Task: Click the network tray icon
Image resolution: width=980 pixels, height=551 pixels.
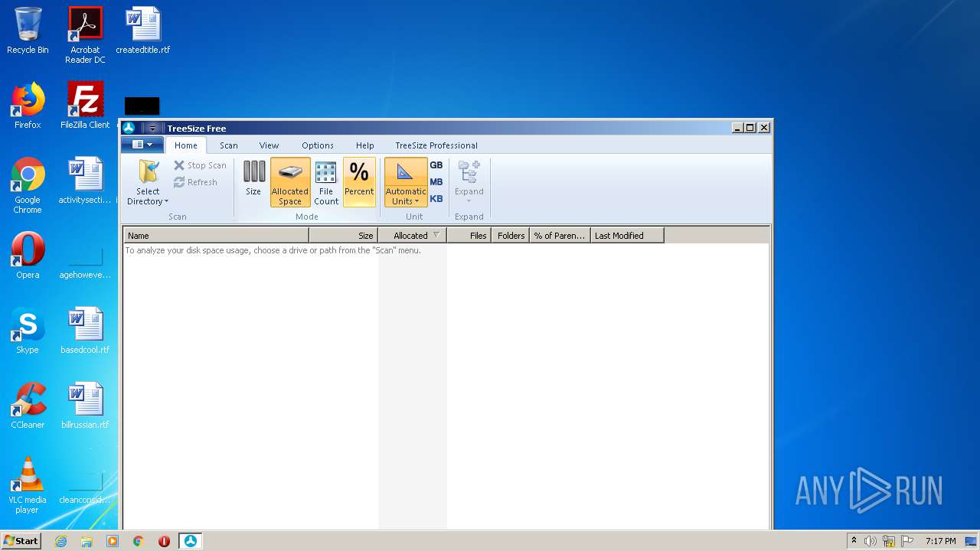Action: pos(889,541)
